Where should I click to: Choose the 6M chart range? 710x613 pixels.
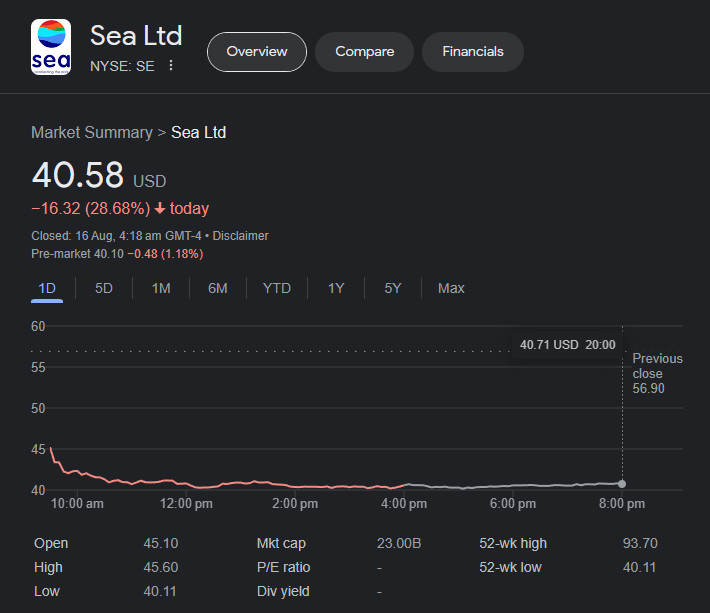coord(218,288)
